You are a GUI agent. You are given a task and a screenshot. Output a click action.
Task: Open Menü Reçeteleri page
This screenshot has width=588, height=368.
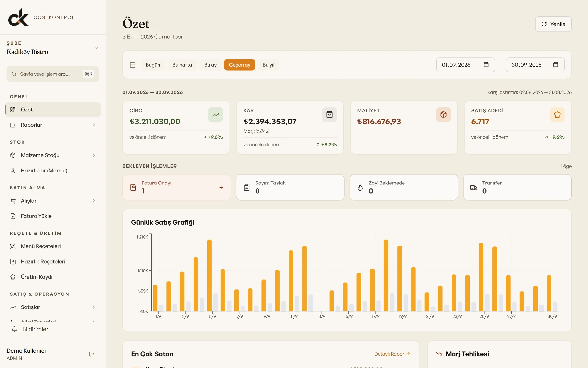tap(53, 246)
